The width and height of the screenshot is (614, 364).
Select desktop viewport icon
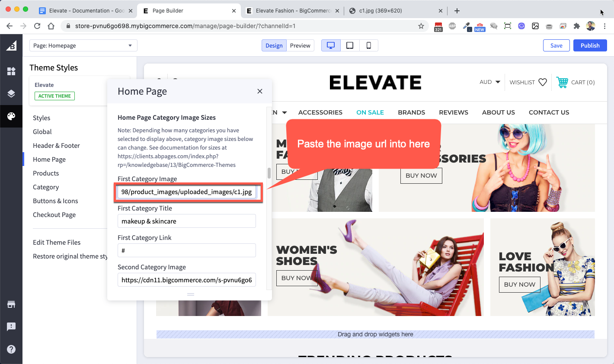(331, 45)
